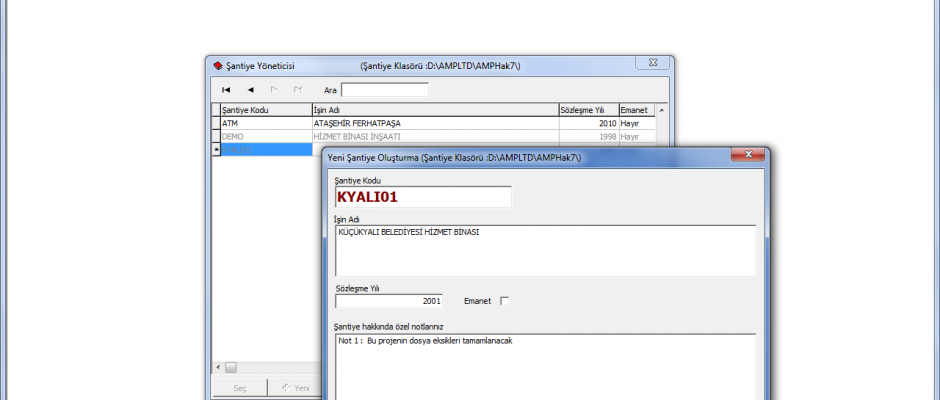The image size is (940, 400).
Task: Click the Ara search field
Action: coord(384,90)
